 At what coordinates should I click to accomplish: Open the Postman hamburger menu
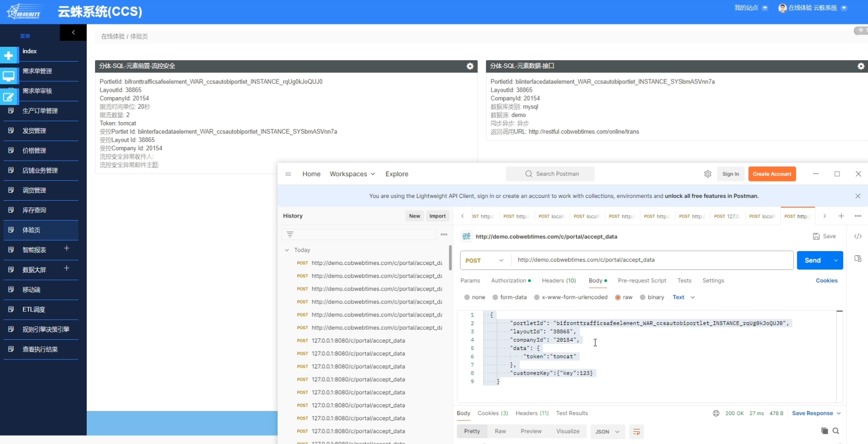(288, 174)
